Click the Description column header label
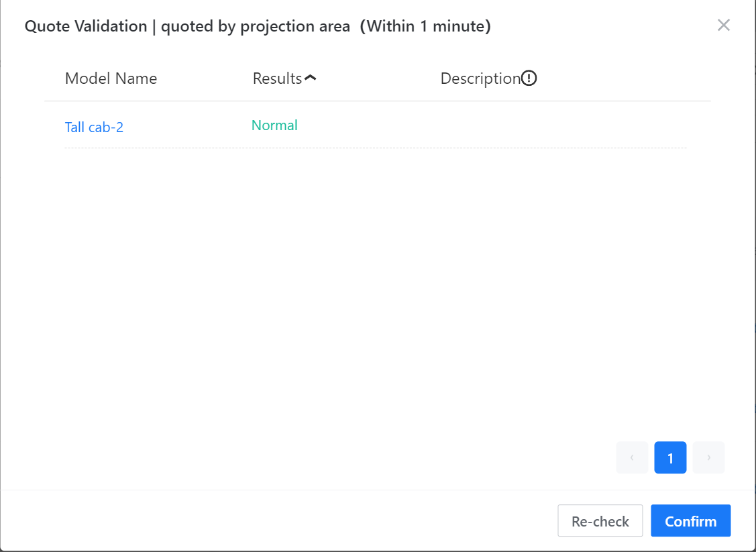The image size is (756, 552). click(x=480, y=78)
